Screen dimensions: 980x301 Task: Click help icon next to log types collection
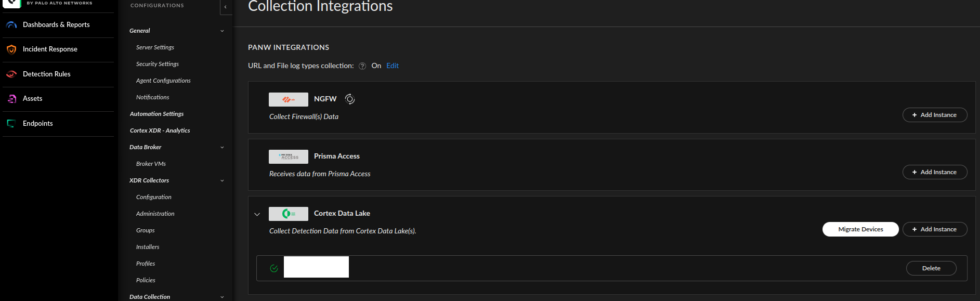362,66
